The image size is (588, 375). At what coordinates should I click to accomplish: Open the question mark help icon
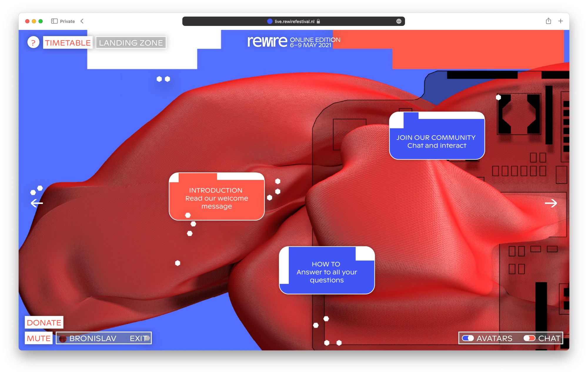pyautogui.click(x=33, y=43)
